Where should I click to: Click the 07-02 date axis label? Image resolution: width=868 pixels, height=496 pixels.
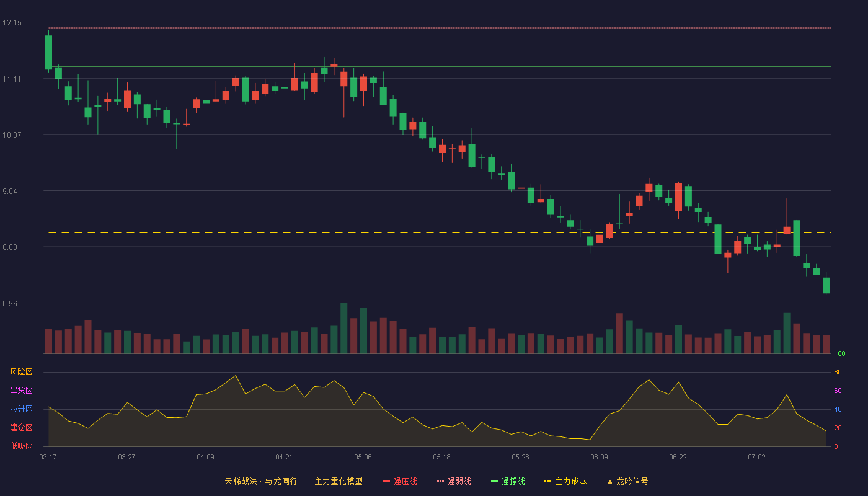(x=756, y=457)
